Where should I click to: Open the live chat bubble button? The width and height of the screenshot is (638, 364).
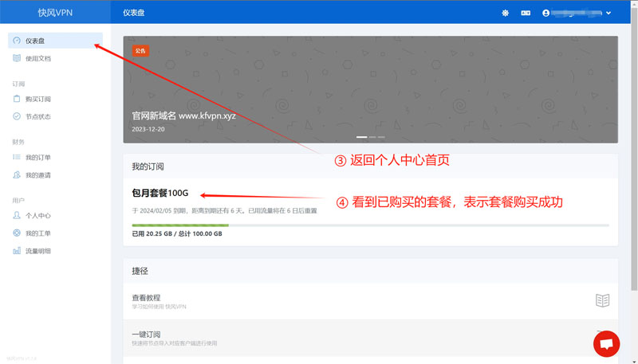tap(606, 343)
